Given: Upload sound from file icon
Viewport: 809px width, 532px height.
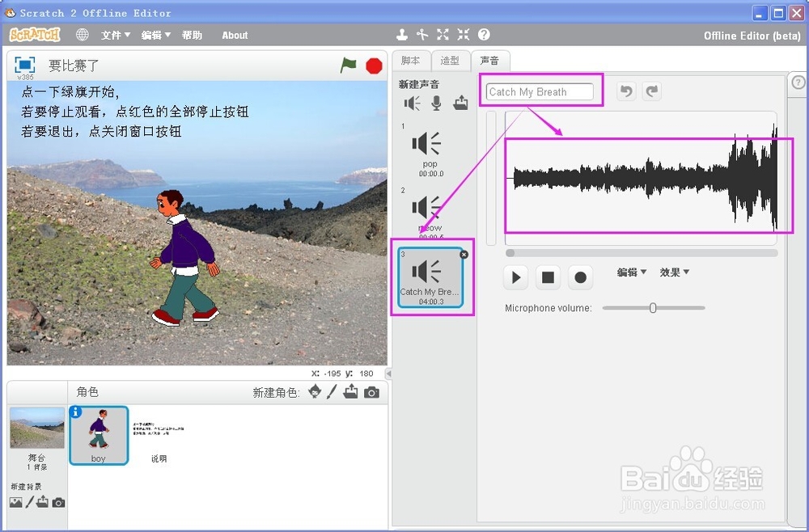Looking at the screenshot, I should click(460, 103).
